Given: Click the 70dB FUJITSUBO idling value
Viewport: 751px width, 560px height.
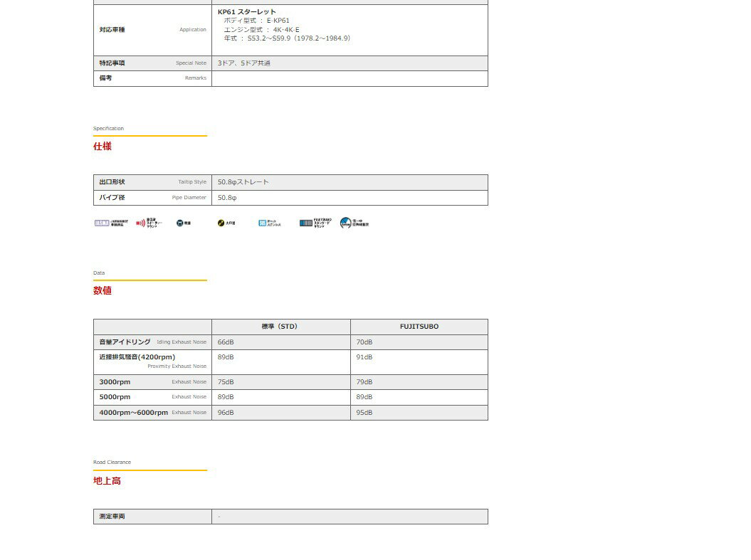Looking at the screenshot, I should tap(364, 342).
